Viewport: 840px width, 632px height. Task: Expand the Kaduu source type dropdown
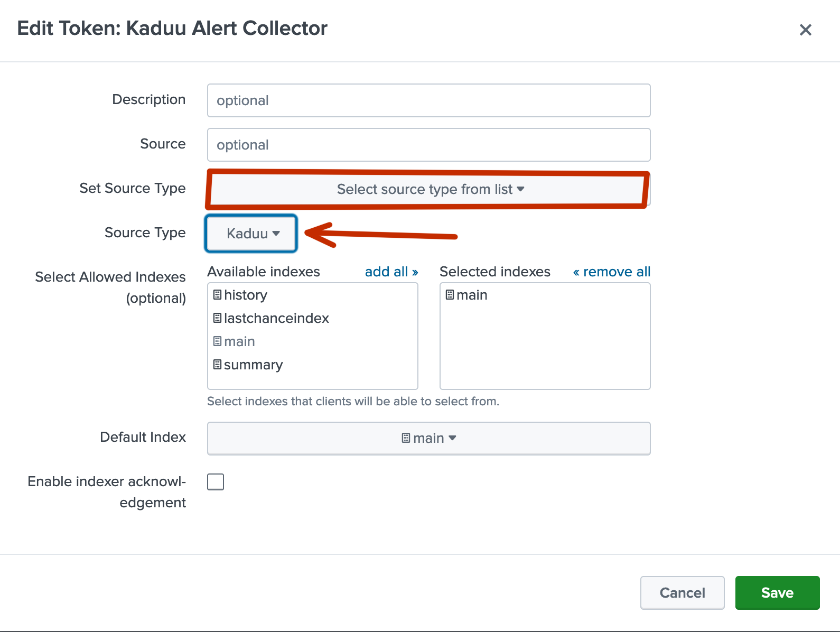pyautogui.click(x=251, y=234)
